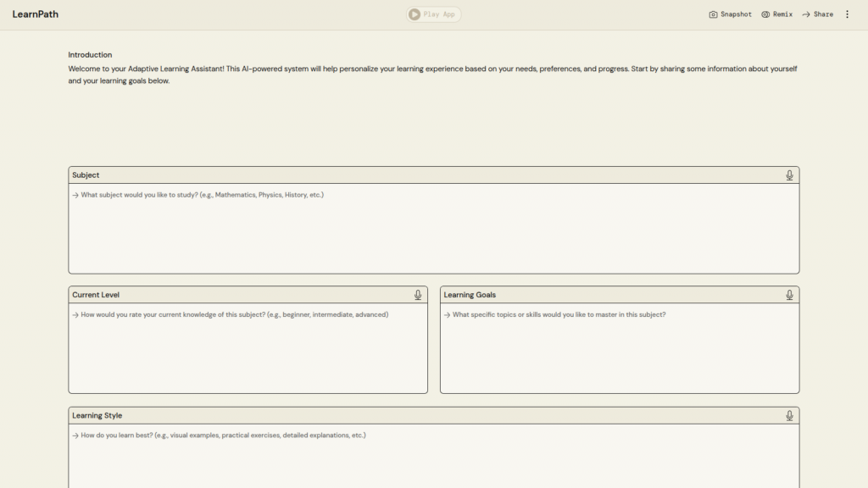Start voice input for Current Level

tap(418, 295)
